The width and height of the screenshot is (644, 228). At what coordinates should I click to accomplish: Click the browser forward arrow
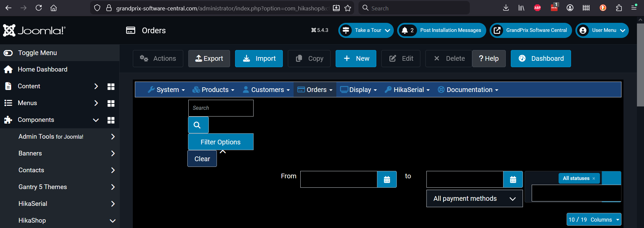tap(24, 8)
